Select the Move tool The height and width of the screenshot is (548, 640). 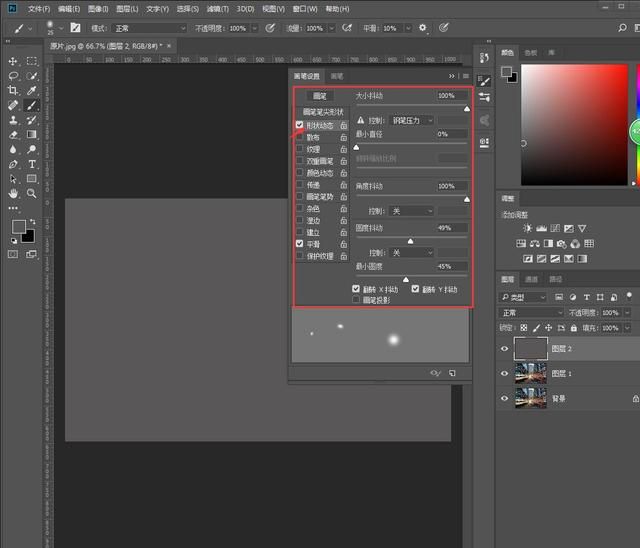coord(13,61)
